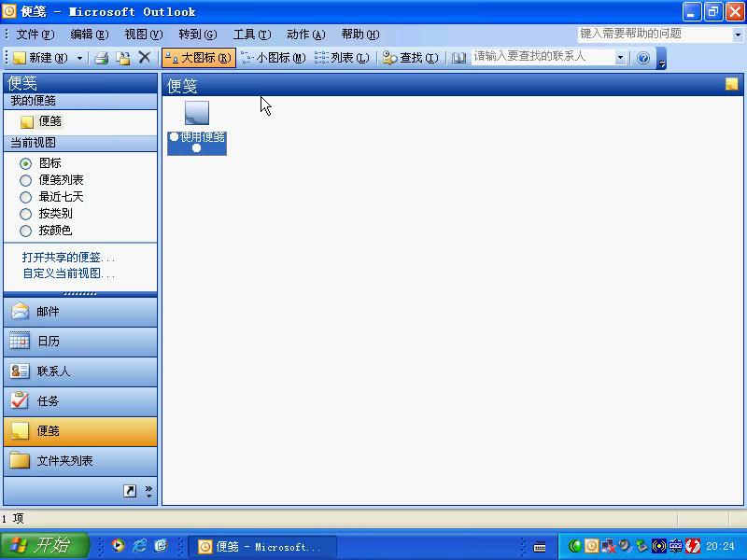Select the 便笺 folder under 我的便笺
The image size is (747, 560).
tap(41, 121)
